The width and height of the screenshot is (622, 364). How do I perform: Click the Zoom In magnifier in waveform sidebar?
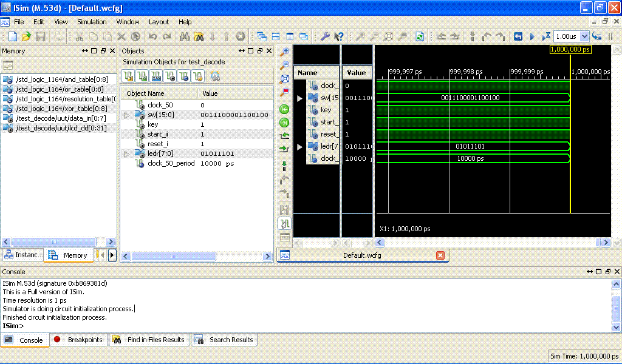coord(284,52)
